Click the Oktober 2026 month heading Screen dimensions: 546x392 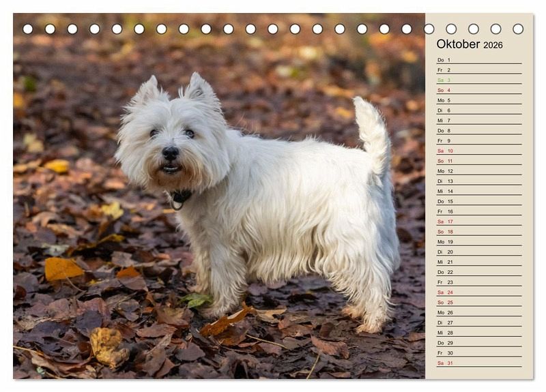pos(470,44)
